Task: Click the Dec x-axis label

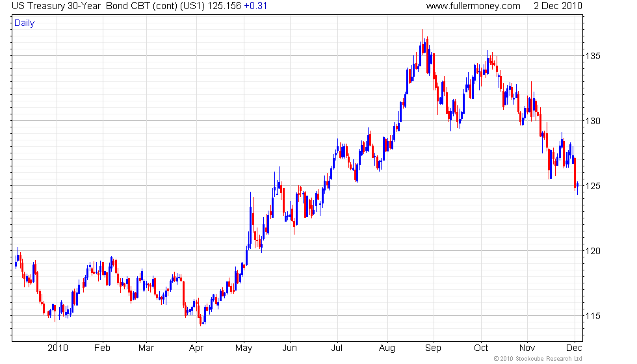Action: tap(574, 348)
